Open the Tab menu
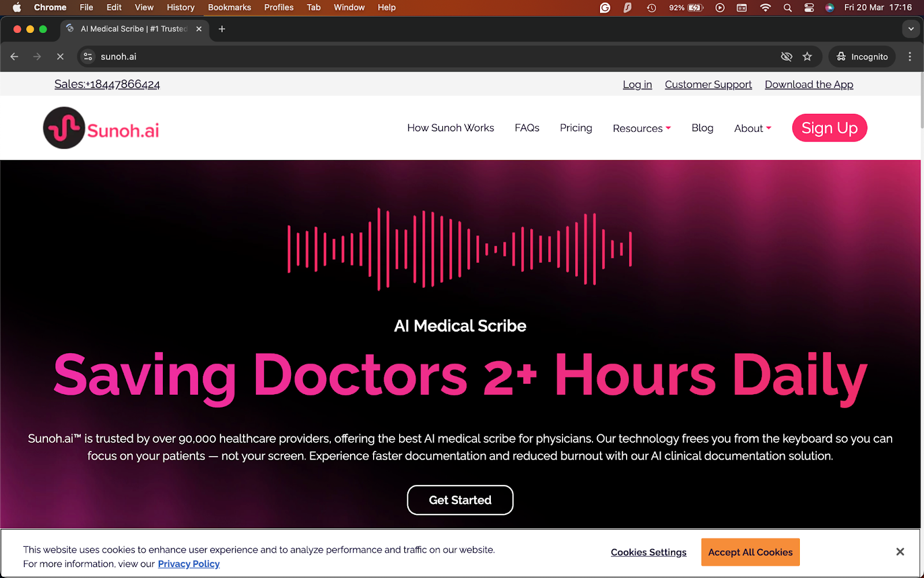 (x=314, y=8)
